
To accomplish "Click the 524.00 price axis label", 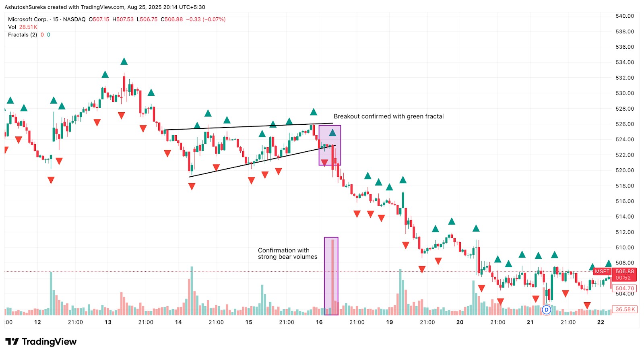I will 625,139.
